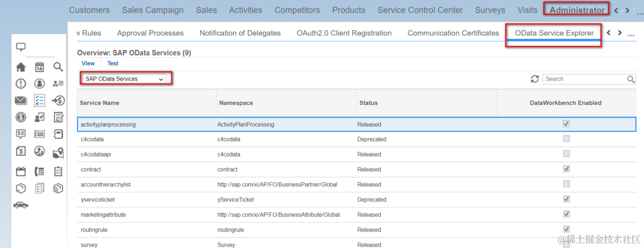Viewport: 644px width, 248px height.
Task: Click the Test link
Action: click(113, 63)
